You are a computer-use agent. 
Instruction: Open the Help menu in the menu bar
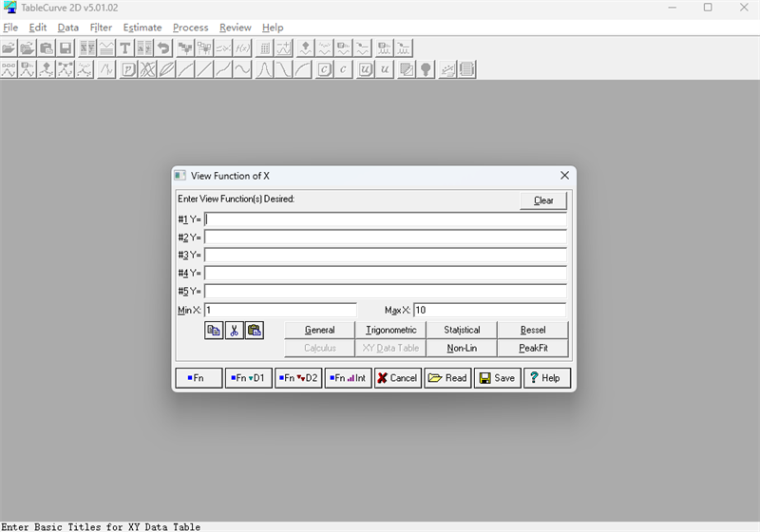click(x=273, y=28)
